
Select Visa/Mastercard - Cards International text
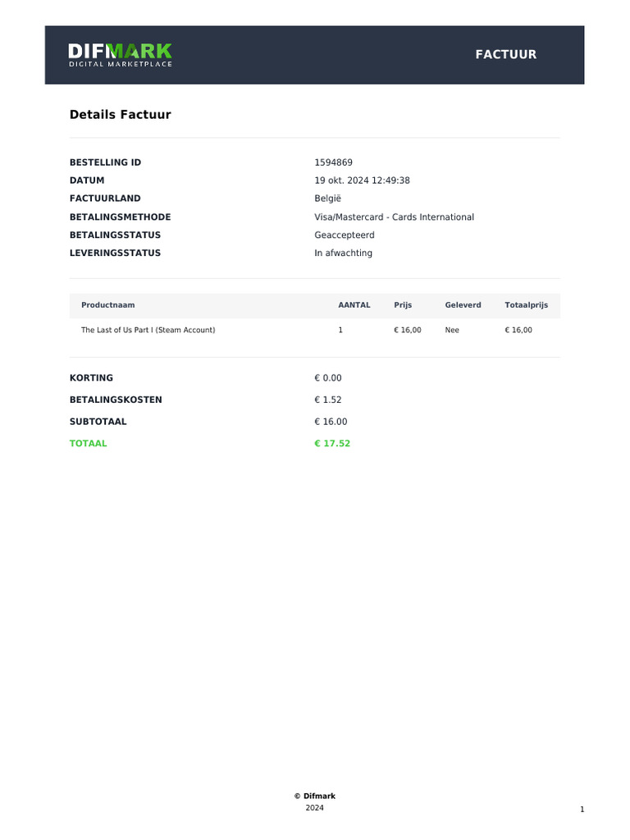(x=395, y=217)
